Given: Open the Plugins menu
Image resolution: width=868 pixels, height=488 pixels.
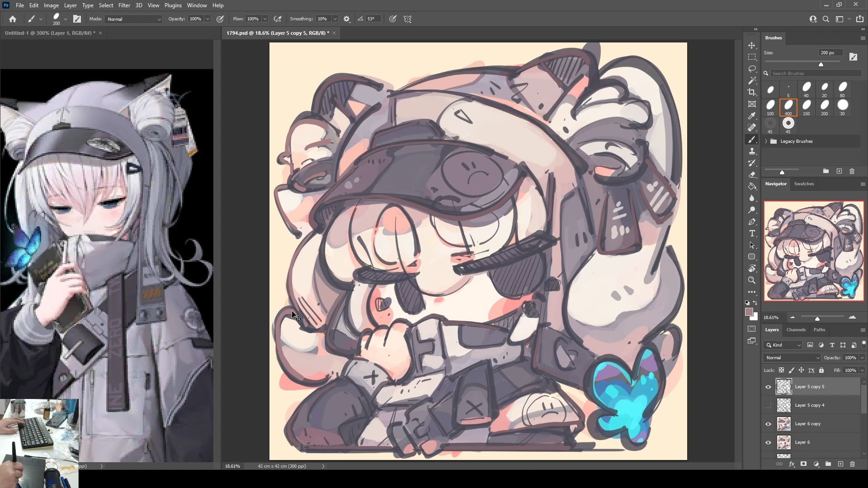Looking at the screenshot, I should click(x=173, y=5).
